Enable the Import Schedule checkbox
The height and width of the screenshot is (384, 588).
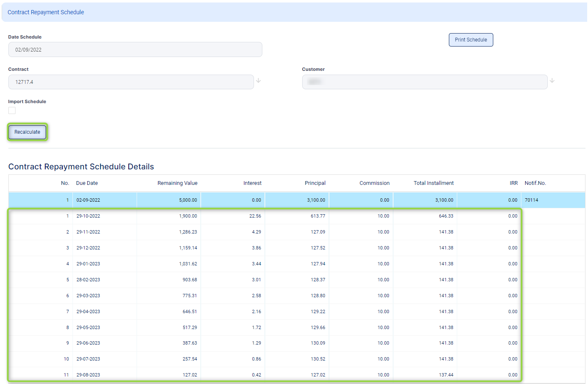12,111
